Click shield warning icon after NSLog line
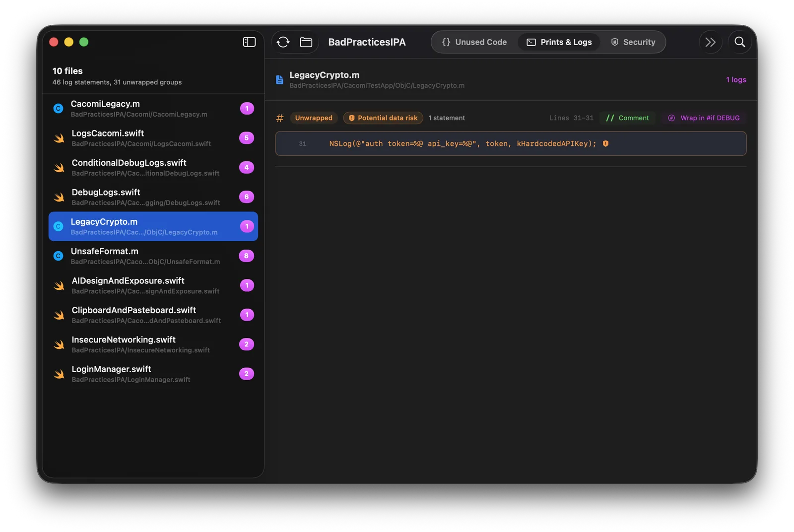 pos(605,143)
